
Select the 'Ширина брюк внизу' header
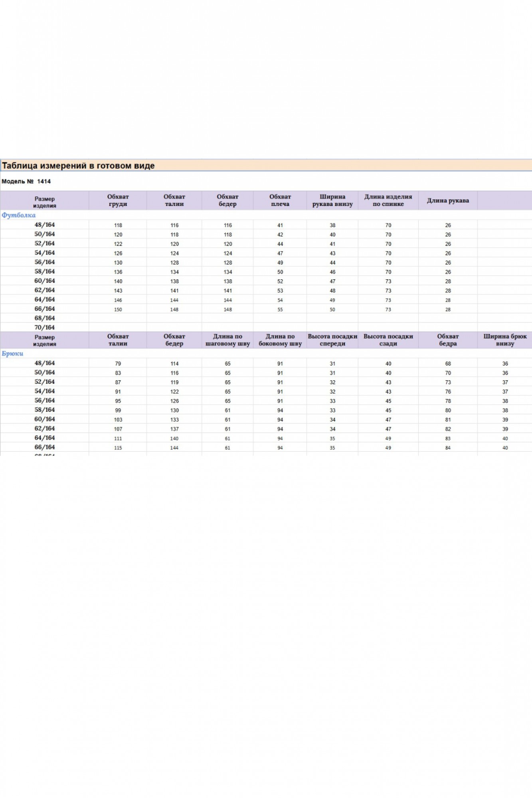tap(505, 340)
